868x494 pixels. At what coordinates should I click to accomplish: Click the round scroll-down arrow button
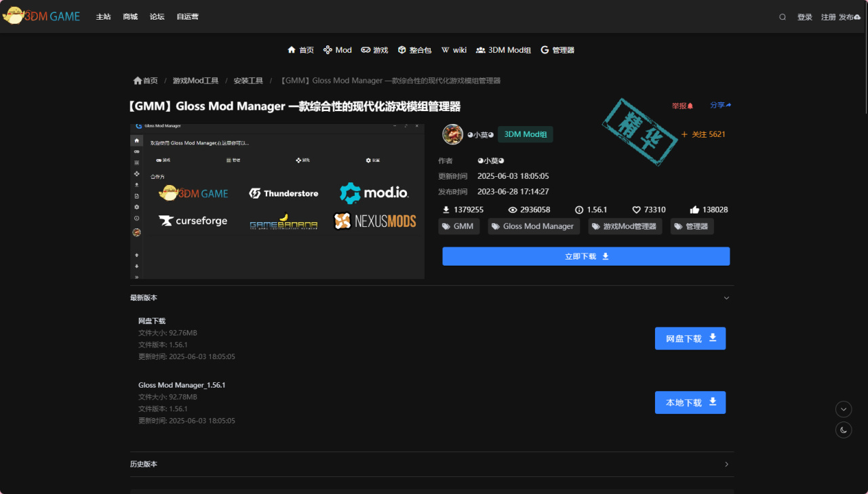pyautogui.click(x=844, y=409)
